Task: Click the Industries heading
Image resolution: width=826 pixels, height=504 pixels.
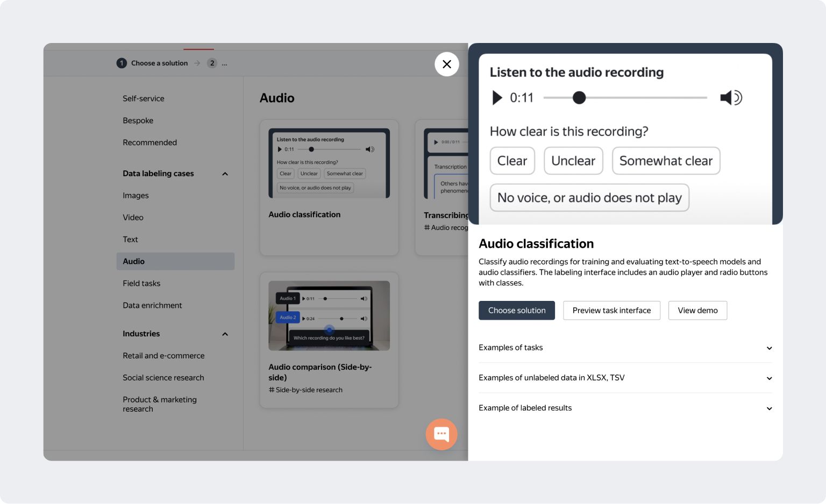Action: tap(141, 334)
